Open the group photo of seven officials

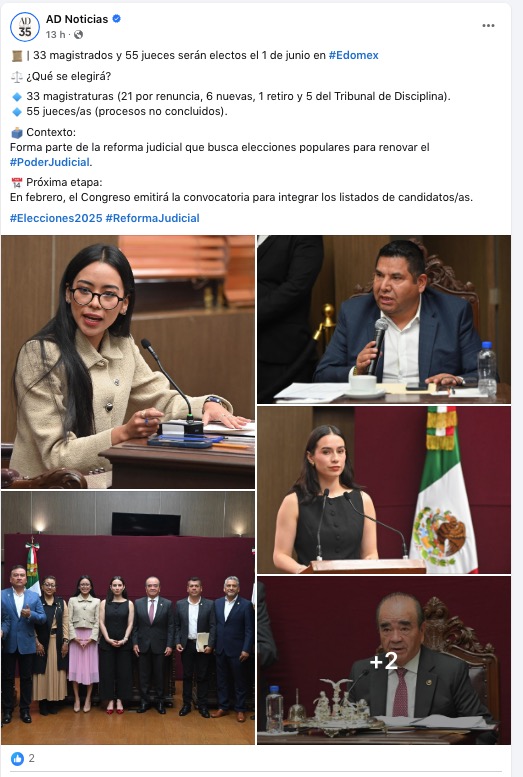pyautogui.click(x=128, y=618)
